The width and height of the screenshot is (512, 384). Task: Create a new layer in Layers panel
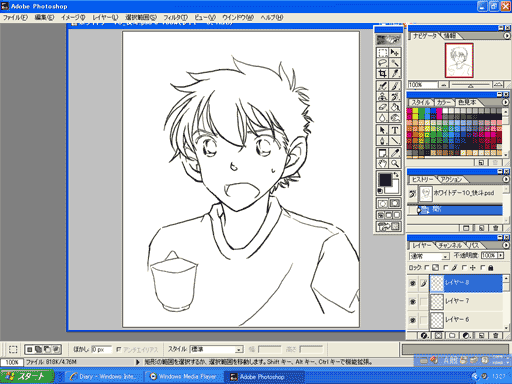481,336
